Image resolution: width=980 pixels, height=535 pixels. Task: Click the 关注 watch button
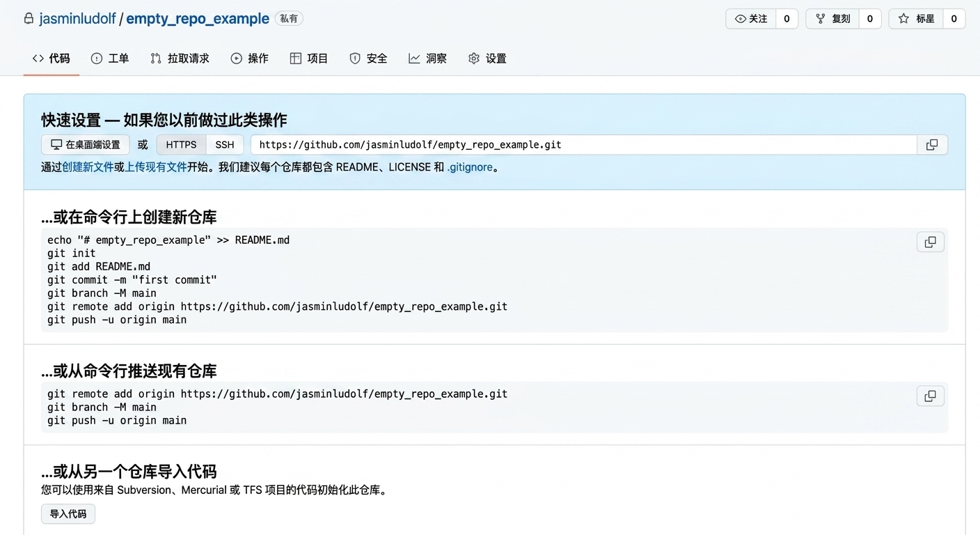(751, 19)
